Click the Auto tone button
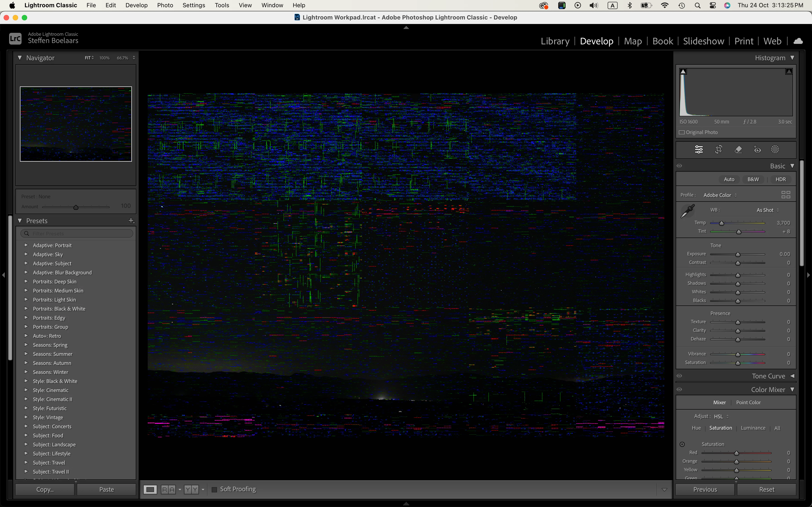Screen dimensions: 812x507 pyautogui.click(x=729, y=179)
